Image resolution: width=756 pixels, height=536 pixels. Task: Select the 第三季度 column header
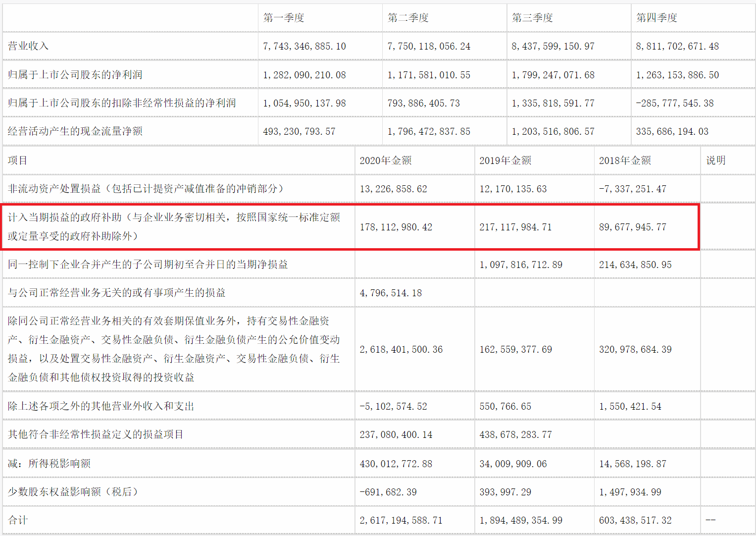532,18
